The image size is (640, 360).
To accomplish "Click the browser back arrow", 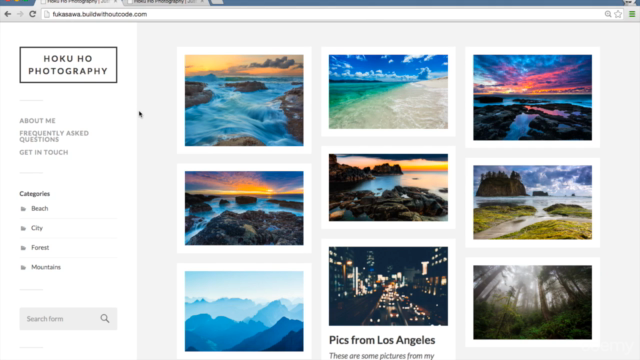I will [8, 14].
